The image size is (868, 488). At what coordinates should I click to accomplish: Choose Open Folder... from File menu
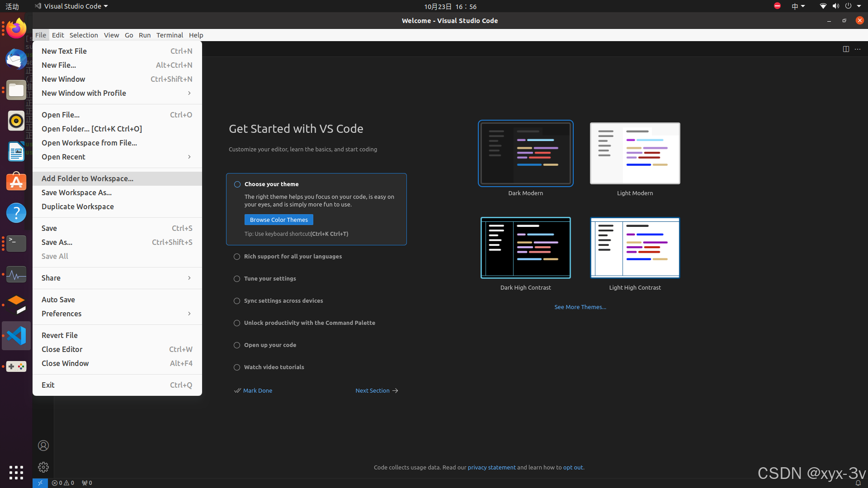[x=117, y=129]
